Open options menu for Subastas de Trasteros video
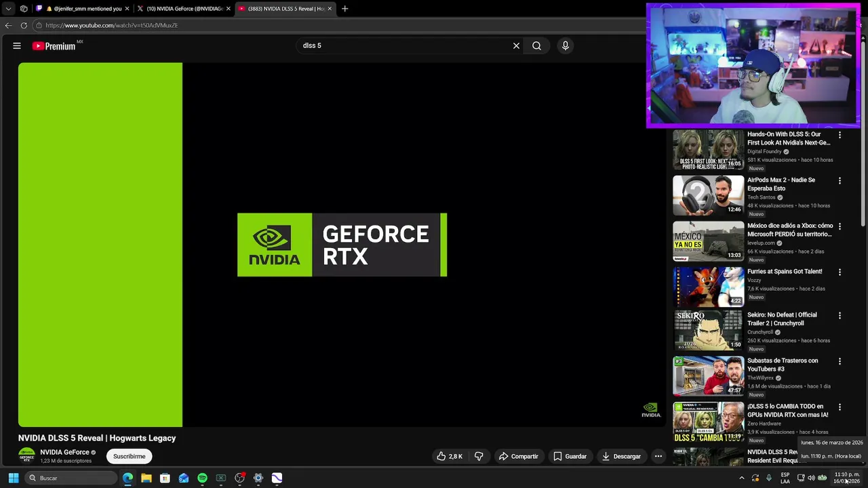 pyautogui.click(x=840, y=361)
